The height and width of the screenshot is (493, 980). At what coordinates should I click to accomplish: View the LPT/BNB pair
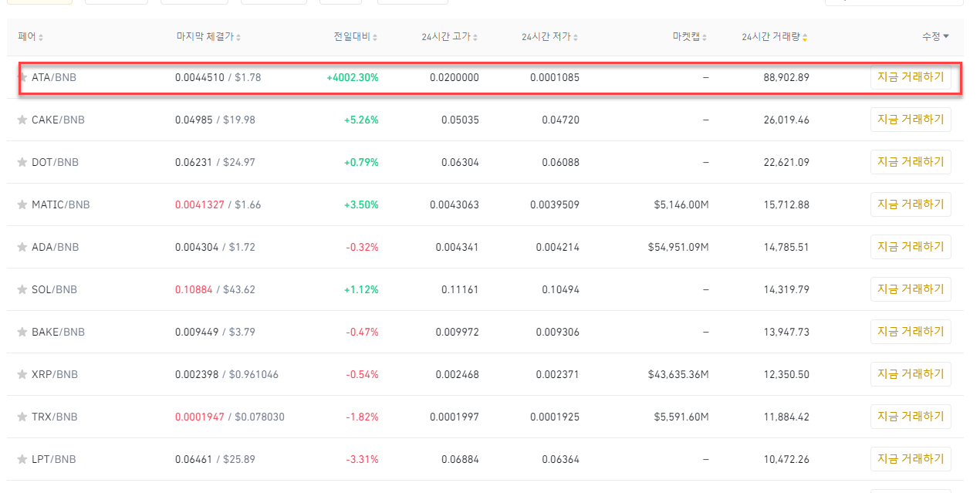click(x=54, y=459)
